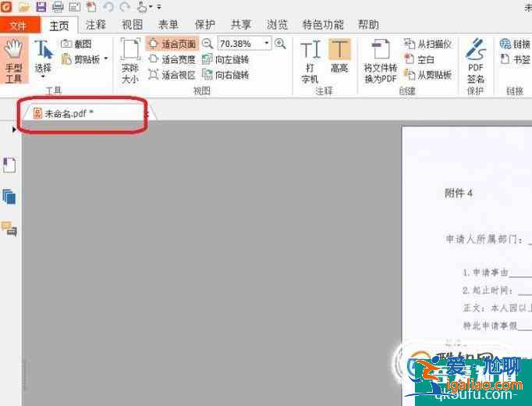This screenshot has width=532, height=406.
Task: Switch to the 主页 ribbon tab
Action: pyautogui.click(x=59, y=26)
